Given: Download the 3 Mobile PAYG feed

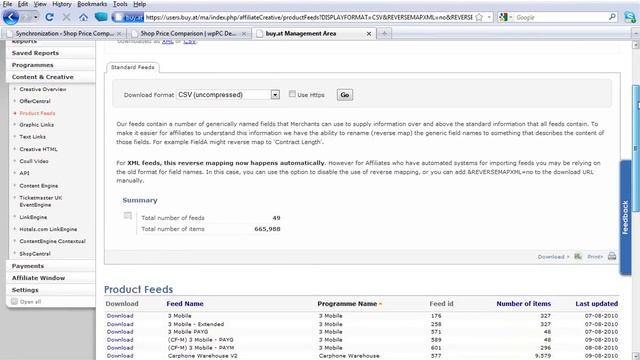Looking at the screenshot, I should pos(120,331).
